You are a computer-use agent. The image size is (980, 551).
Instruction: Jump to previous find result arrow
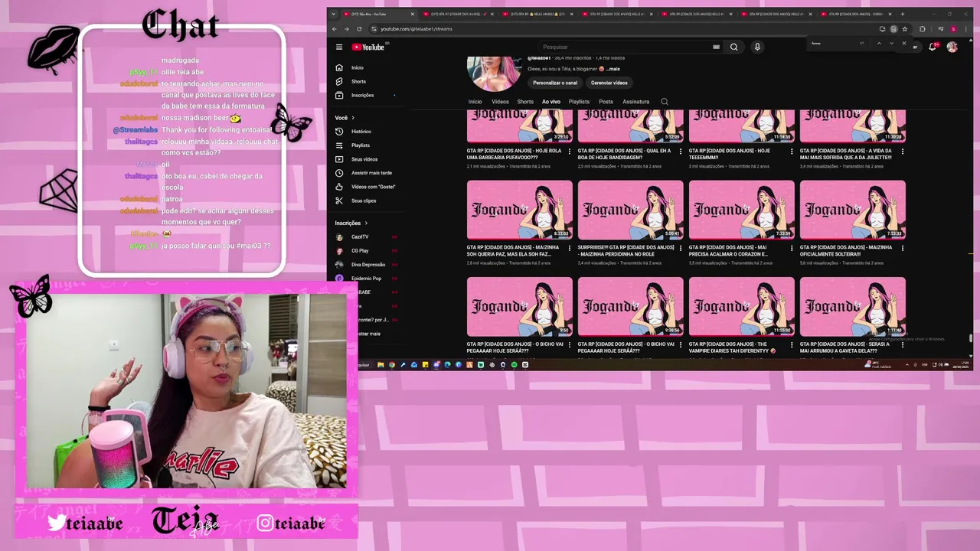point(879,43)
